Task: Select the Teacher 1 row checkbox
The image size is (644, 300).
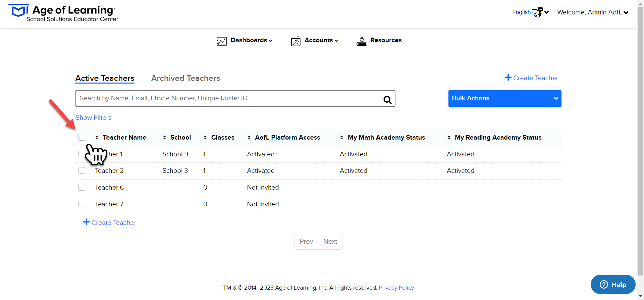Action: coord(81,154)
